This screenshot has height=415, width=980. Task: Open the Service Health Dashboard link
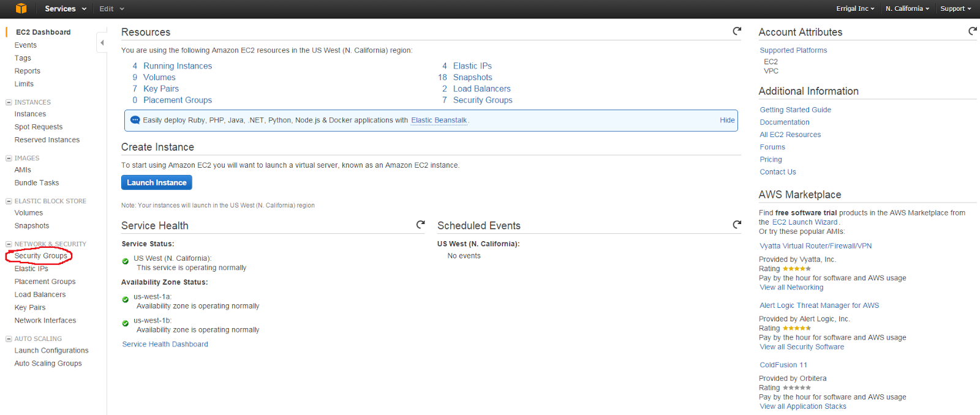[x=165, y=344]
